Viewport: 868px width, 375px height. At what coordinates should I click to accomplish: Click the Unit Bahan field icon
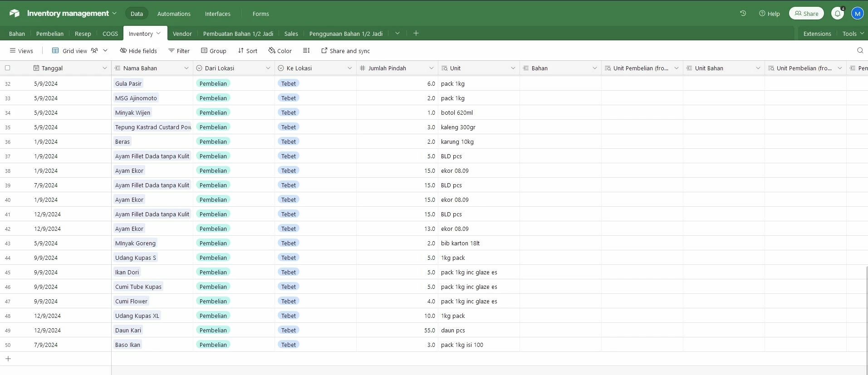tap(689, 68)
